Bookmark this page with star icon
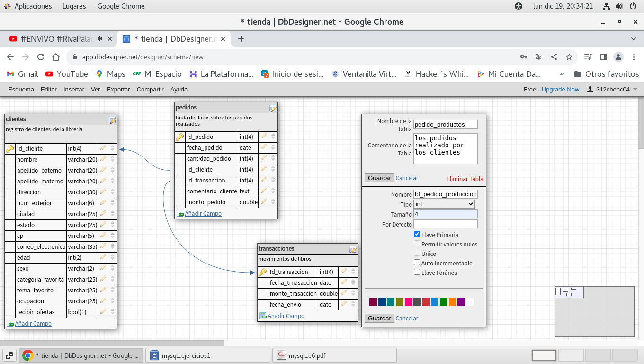 [569, 57]
